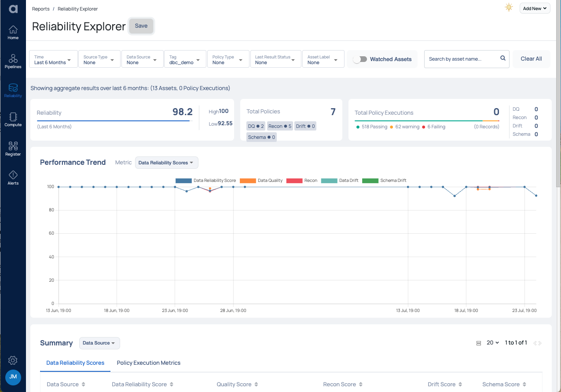The width and height of the screenshot is (561, 392).
Task: Go to next page arrow
Action: pyautogui.click(x=540, y=343)
